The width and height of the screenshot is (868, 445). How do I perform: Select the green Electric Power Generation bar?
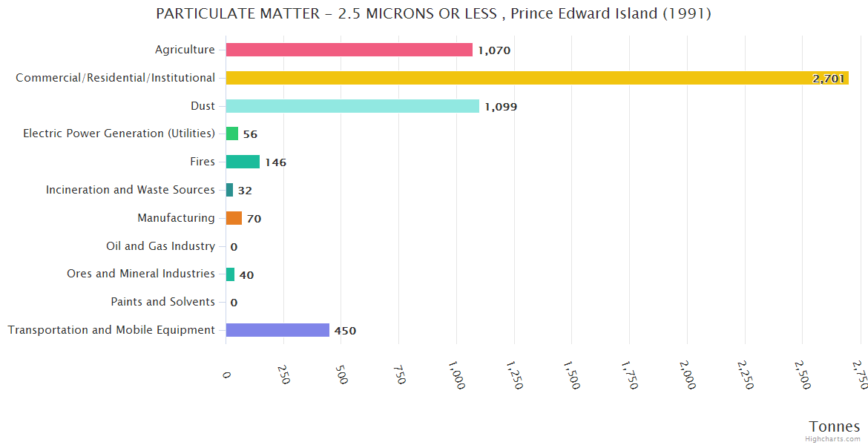coord(232,133)
